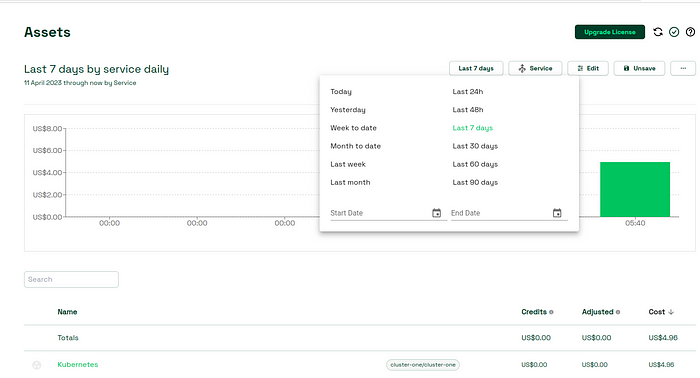The width and height of the screenshot is (700, 378).
Task: Click Totals cost value US$4.96
Action: click(x=663, y=338)
